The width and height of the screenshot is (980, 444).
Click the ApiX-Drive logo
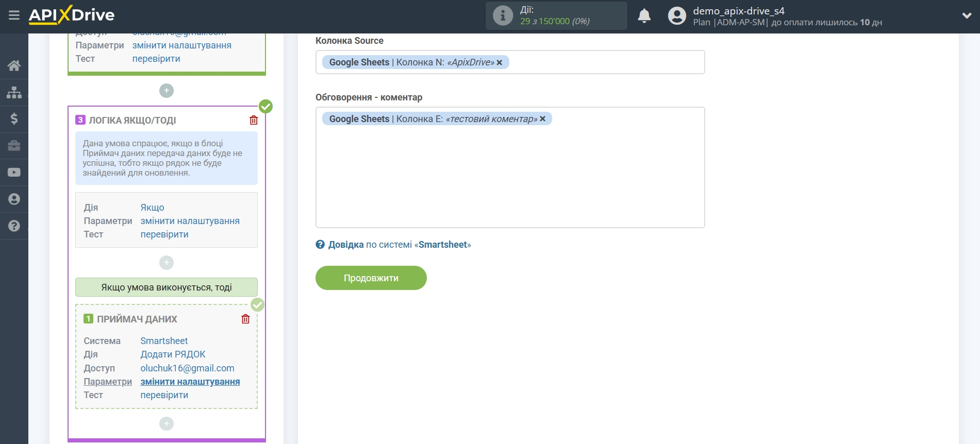(72, 15)
